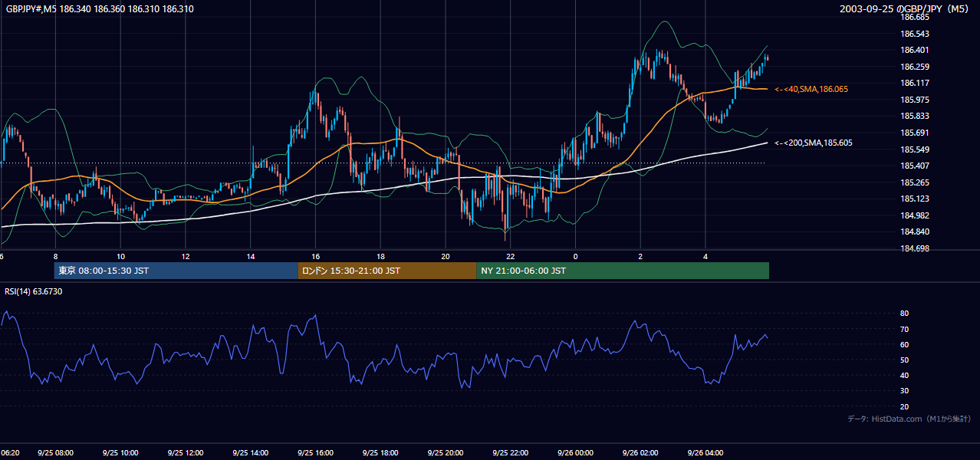980x460 pixels.
Task: Click price axis value 185.123
Action: (x=915, y=199)
